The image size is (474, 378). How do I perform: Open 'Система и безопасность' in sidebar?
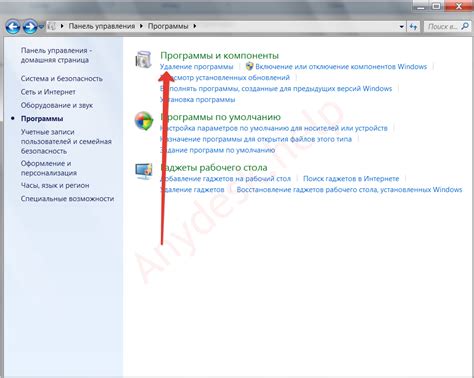62,79
